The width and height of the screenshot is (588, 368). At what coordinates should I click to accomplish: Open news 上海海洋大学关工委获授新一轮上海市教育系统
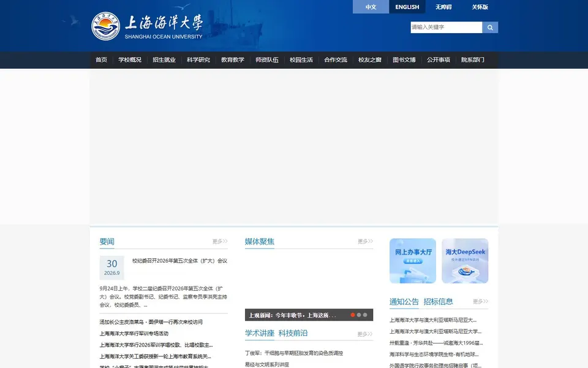click(155, 356)
